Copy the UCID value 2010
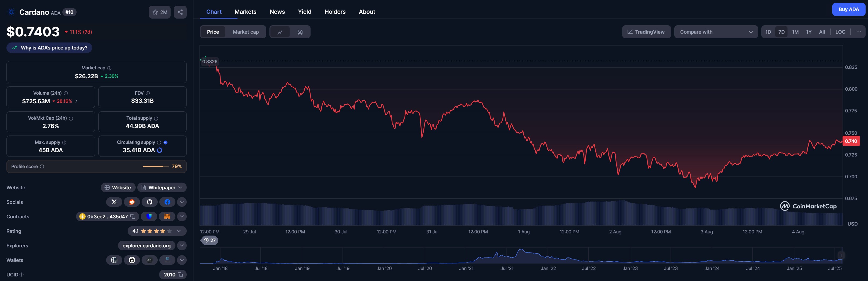The image size is (868, 281). pos(180,275)
